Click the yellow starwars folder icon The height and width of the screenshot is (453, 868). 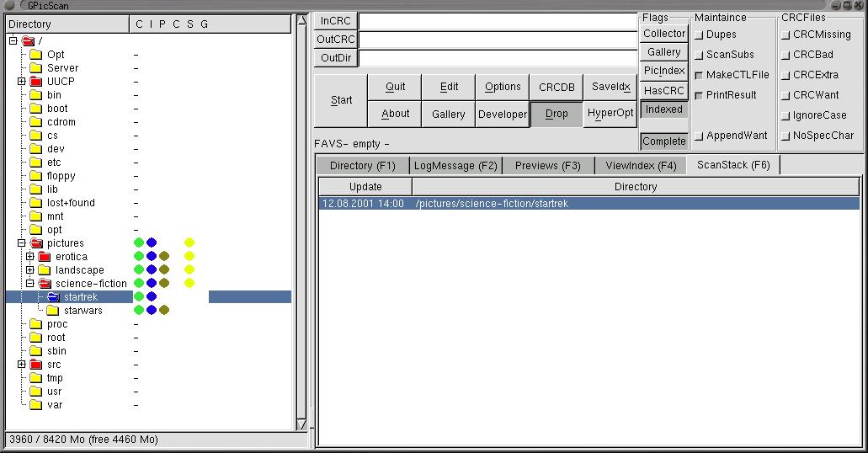53,311
